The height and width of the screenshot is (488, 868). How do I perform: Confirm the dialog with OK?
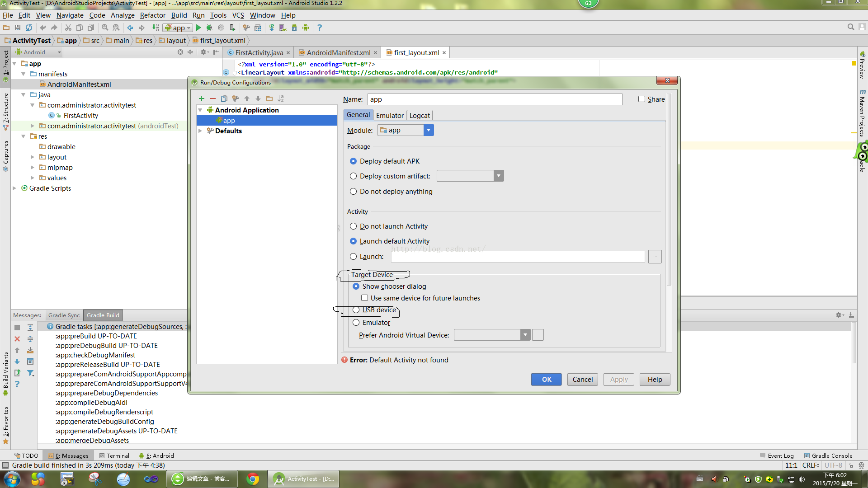point(547,380)
